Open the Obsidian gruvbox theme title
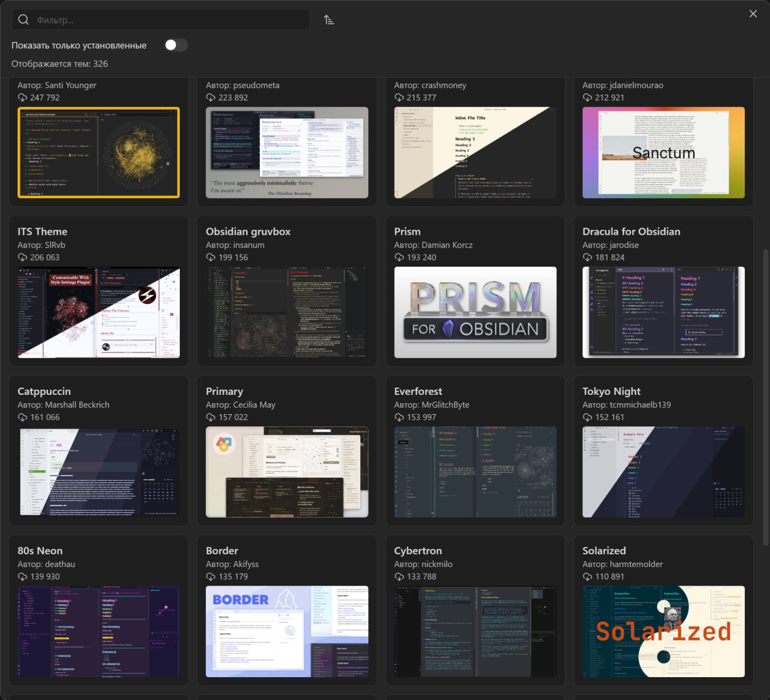 (x=248, y=232)
